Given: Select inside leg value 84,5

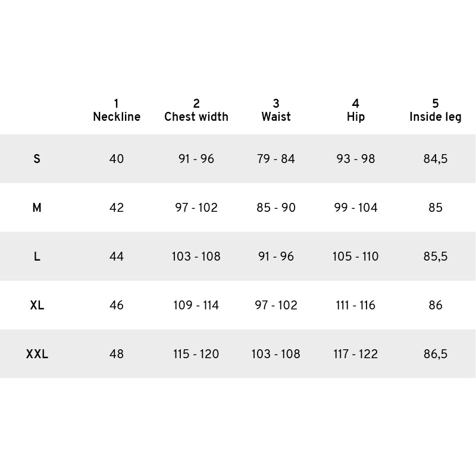Looking at the screenshot, I should point(436,159).
